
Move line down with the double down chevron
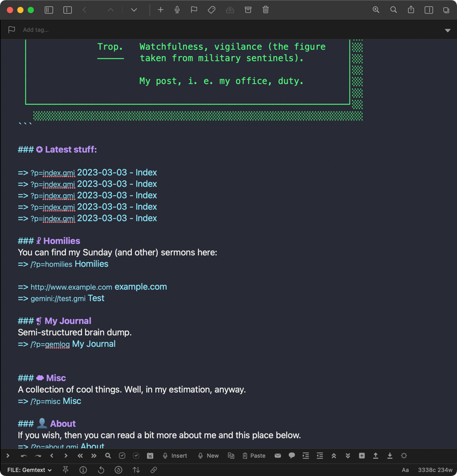[x=348, y=456]
